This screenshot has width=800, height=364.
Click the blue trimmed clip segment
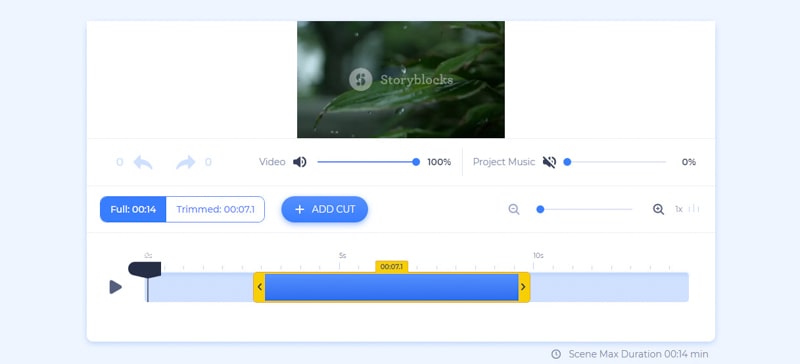click(x=391, y=287)
